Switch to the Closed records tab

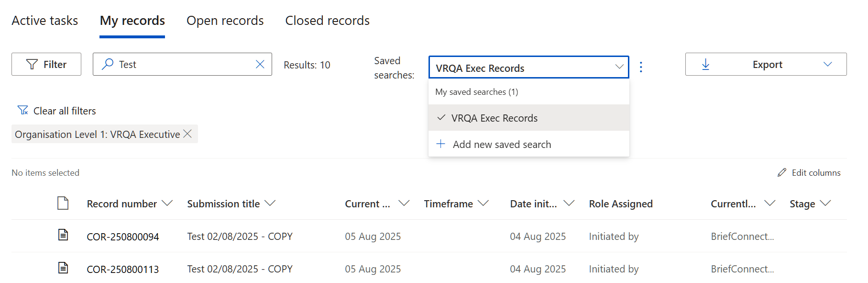tap(327, 21)
